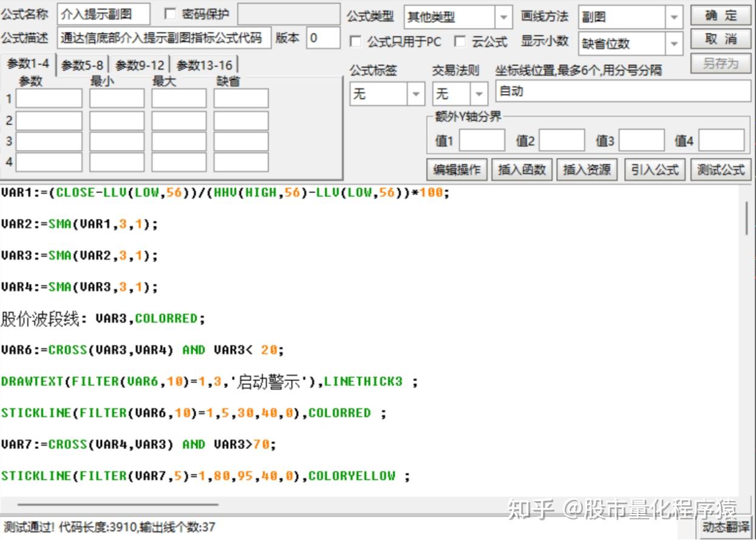Click the 编辑操作 button
Image resolution: width=756 pixels, height=540 pixels.
[x=457, y=170]
